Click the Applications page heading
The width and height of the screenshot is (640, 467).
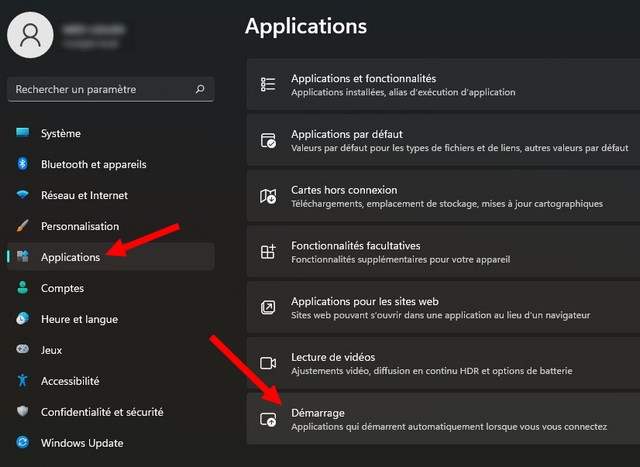(x=306, y=27)
